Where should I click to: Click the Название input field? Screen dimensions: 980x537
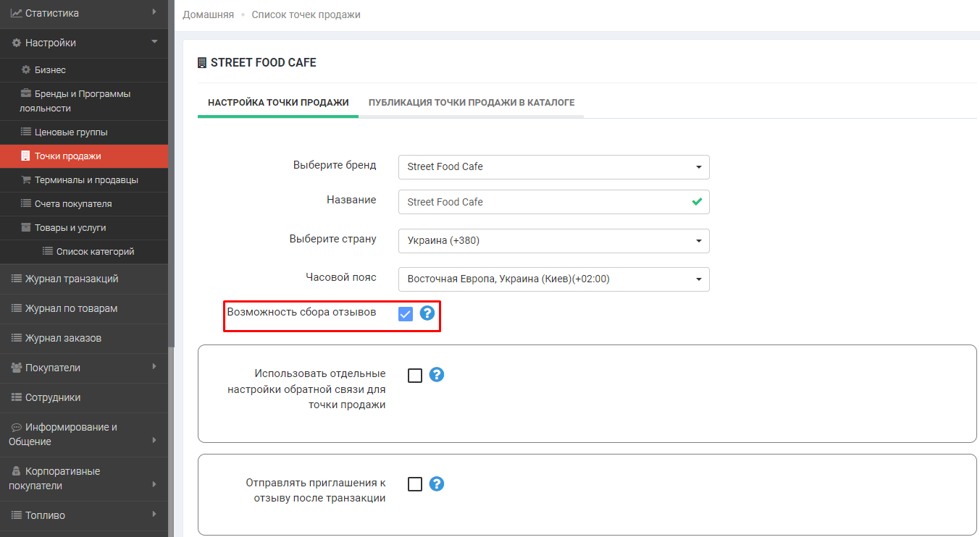pyautogui.click(x=543, y=202)
